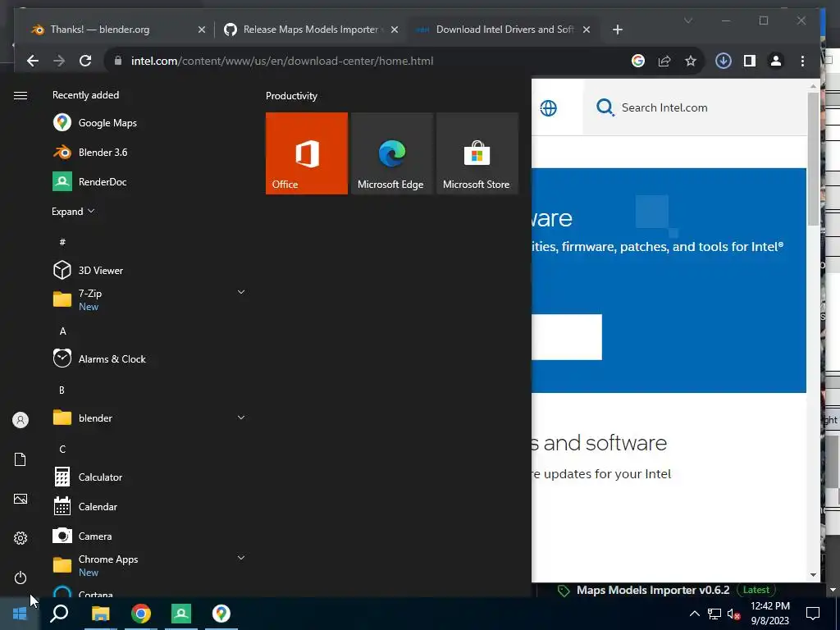The width and height of the screenshot is (840, 630).
Task: Switch to Google Maps on the taskbar
Action: 221,614
